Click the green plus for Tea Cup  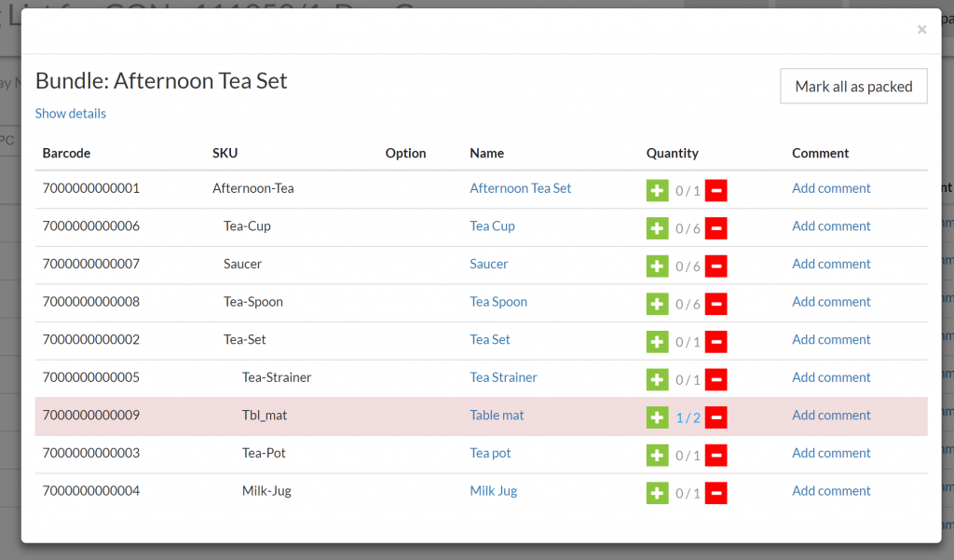pyautogui.click(x=658, y=228)
